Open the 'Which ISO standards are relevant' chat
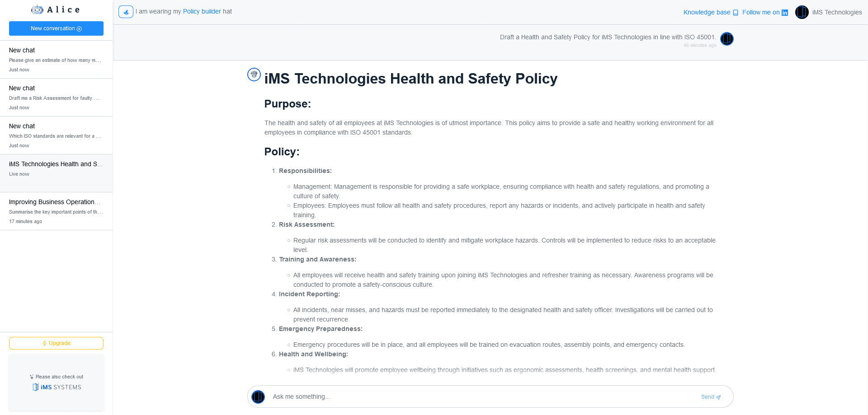868x415 pixels. click(56, 135)
